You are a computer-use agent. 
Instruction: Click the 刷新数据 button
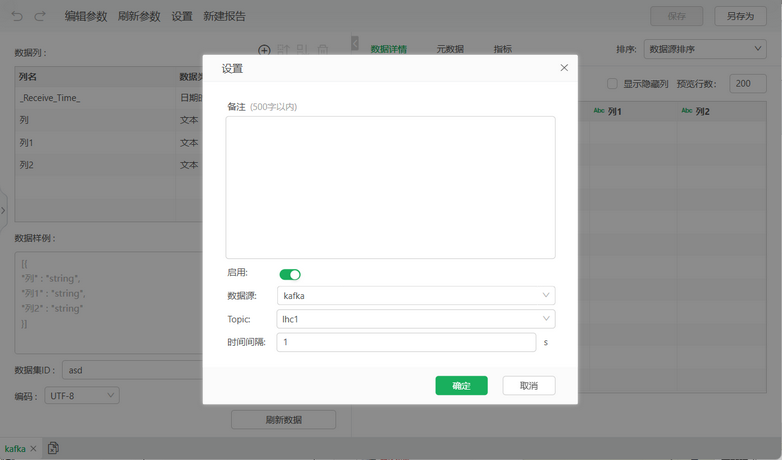click(283, 420)
